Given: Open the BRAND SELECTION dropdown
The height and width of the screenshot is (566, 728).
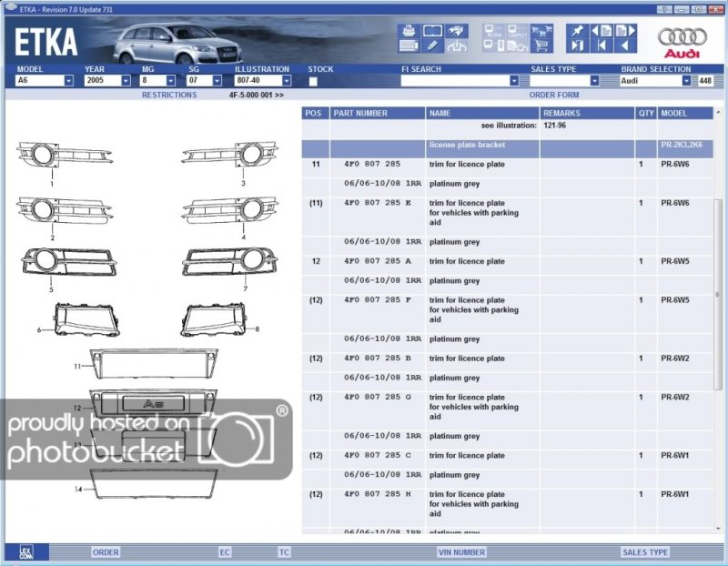Looking at the screenshot, I should coord(686,81).
